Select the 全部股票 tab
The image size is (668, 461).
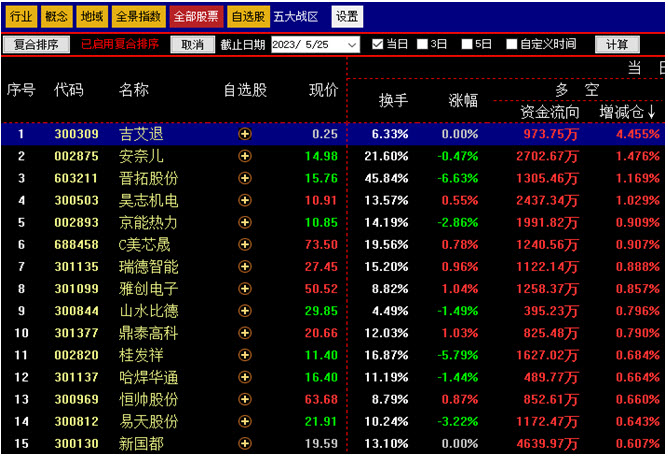tap(196, 17)
